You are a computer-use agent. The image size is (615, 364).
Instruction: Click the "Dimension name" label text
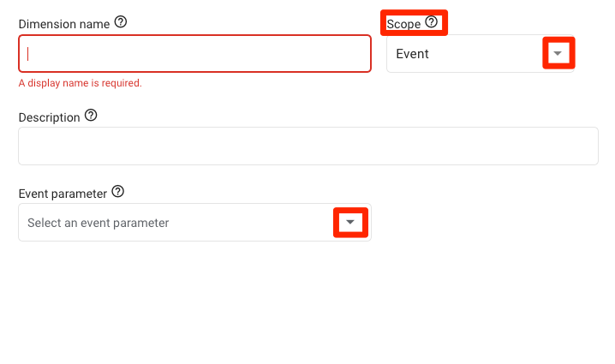[63, 24]
